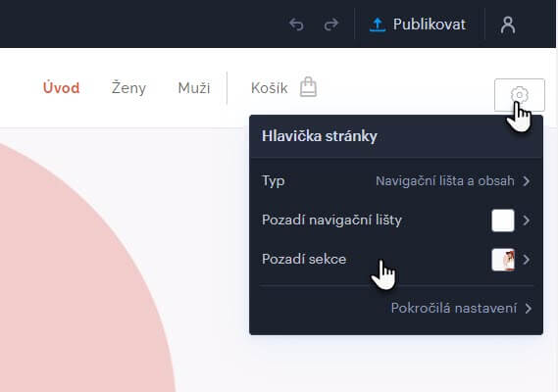The image size is (558, 392).
Task: Go to the Úvod menu item
Action: [x=61, y=87]
